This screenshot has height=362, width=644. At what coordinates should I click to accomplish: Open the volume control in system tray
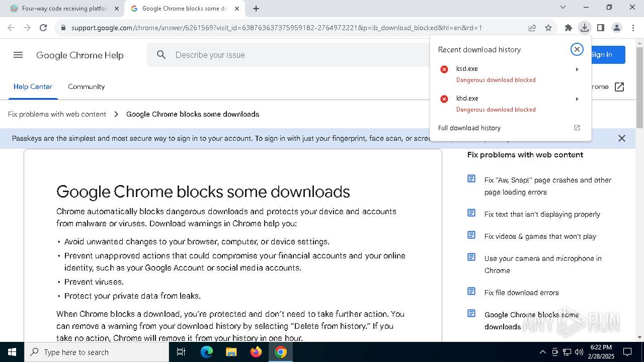pyautogui.click(x=579, y=352)
